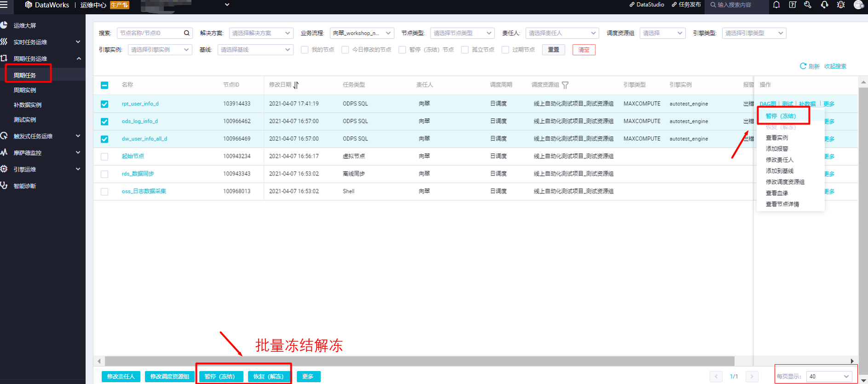Enable the 我的节点 filter checkbox
This screenshot has width=868, height=384.
pos(305,50)
